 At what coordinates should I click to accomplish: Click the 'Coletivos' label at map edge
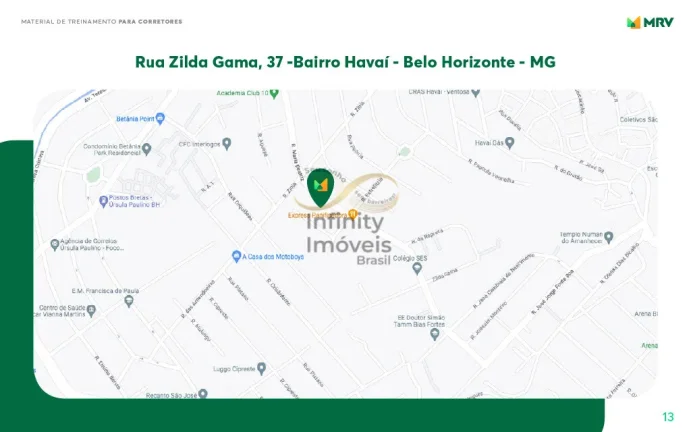pos(639,119)
